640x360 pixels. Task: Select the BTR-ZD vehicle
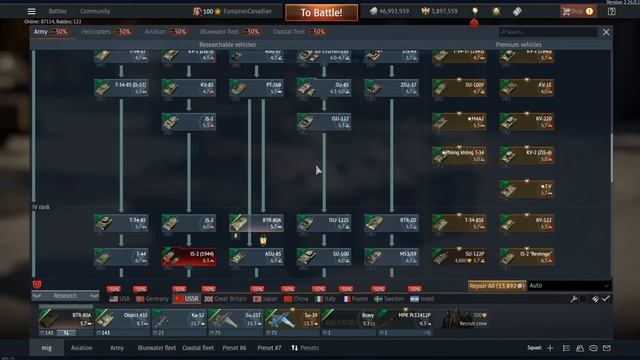pos(391,223)
